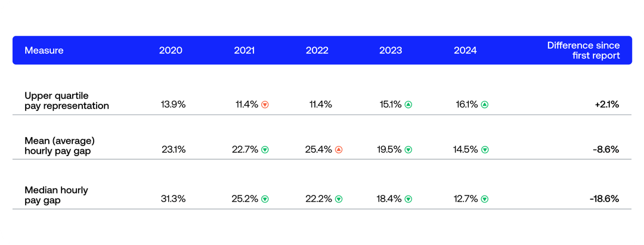Viewport: 644px width, 245px height.
Task: Select the Upper quartile pay representation row label
Action: 67,101
